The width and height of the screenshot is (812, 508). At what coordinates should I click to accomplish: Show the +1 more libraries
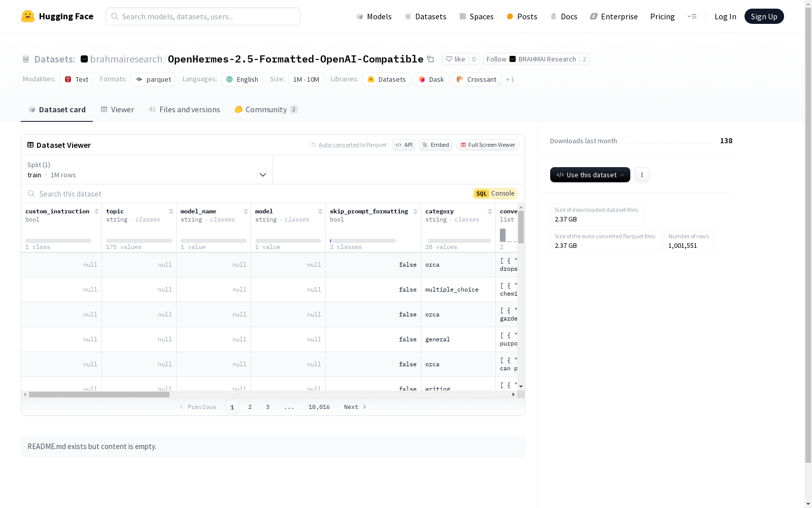[510, 80]
